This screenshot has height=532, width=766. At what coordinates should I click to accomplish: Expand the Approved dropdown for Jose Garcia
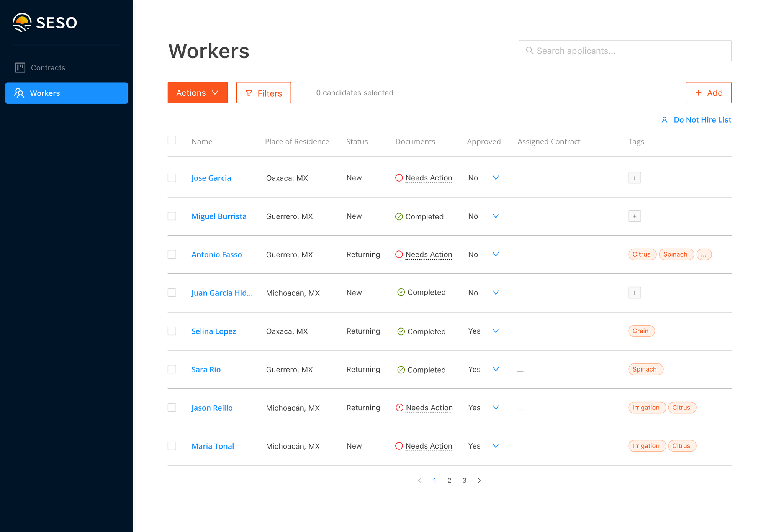click(496, 178)
